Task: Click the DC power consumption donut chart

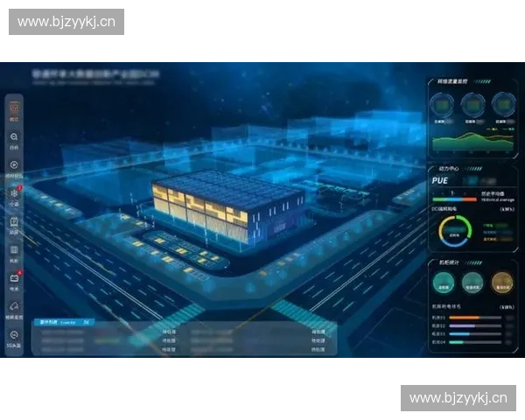Action: click(x=455, y=231)
